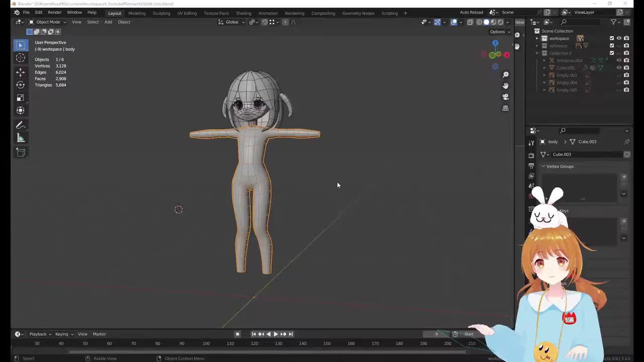Toggle visibility of Armature.004
Screen dimensions: 644x362
pyautogui.click(x=619, y=60)
